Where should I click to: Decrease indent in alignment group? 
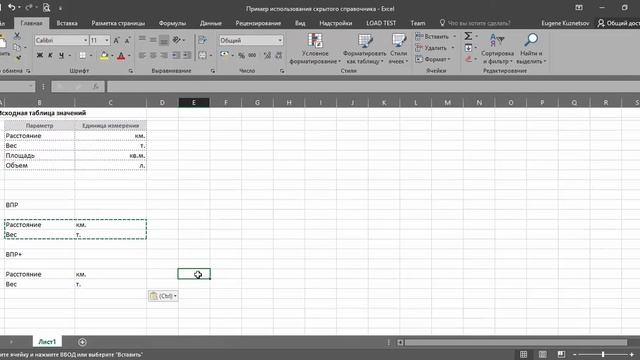click(x=176, y=55)
